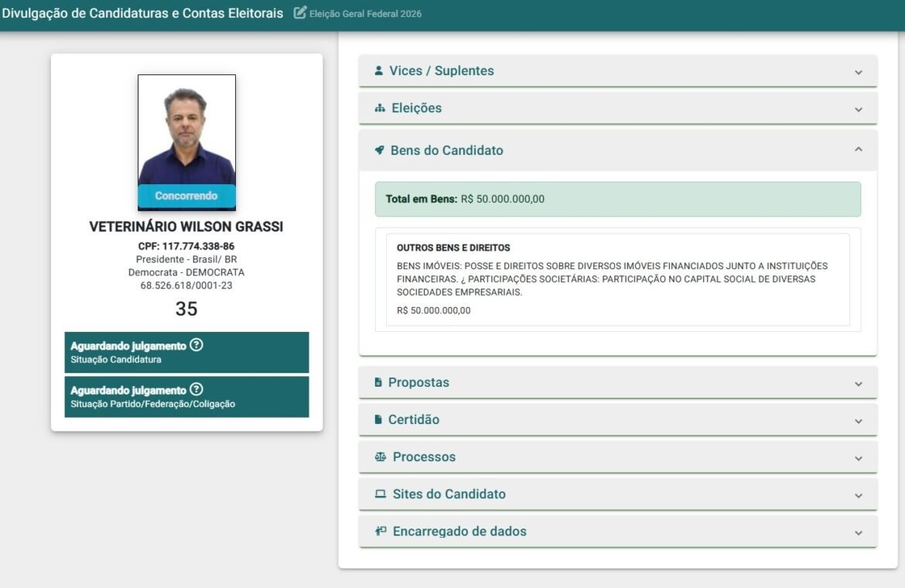Screen dimensions: 905x588
Task: Open the Eleições section title
Action: click(417, 108)
